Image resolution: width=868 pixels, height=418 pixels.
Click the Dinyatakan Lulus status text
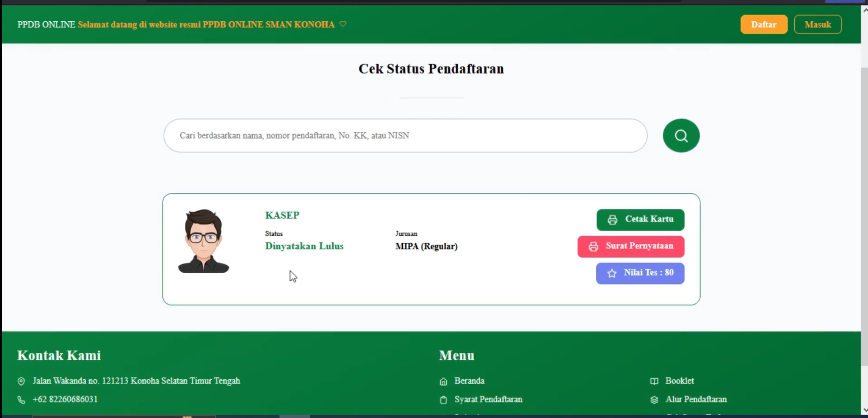coord(304,246)
